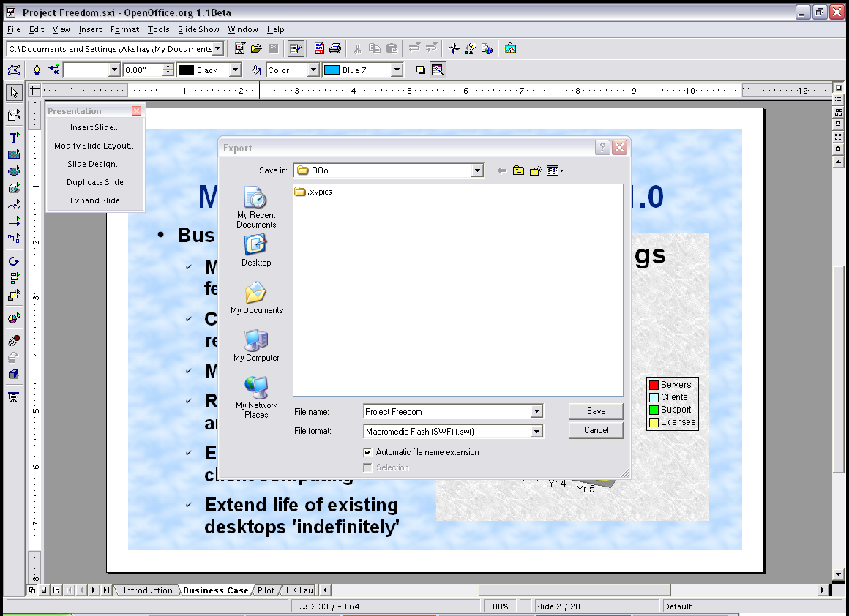Click the Save button
Viewport: 849px width, 616px height.
point(596,411)
